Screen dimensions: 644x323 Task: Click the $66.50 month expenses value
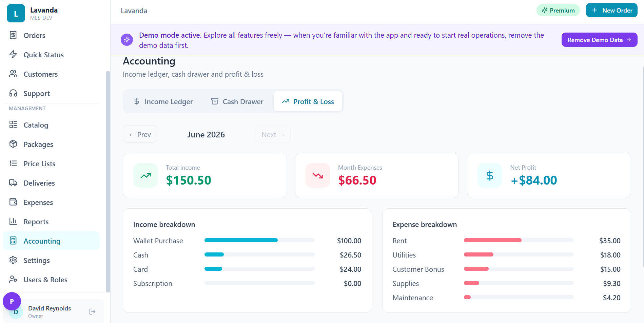(357, 180)
